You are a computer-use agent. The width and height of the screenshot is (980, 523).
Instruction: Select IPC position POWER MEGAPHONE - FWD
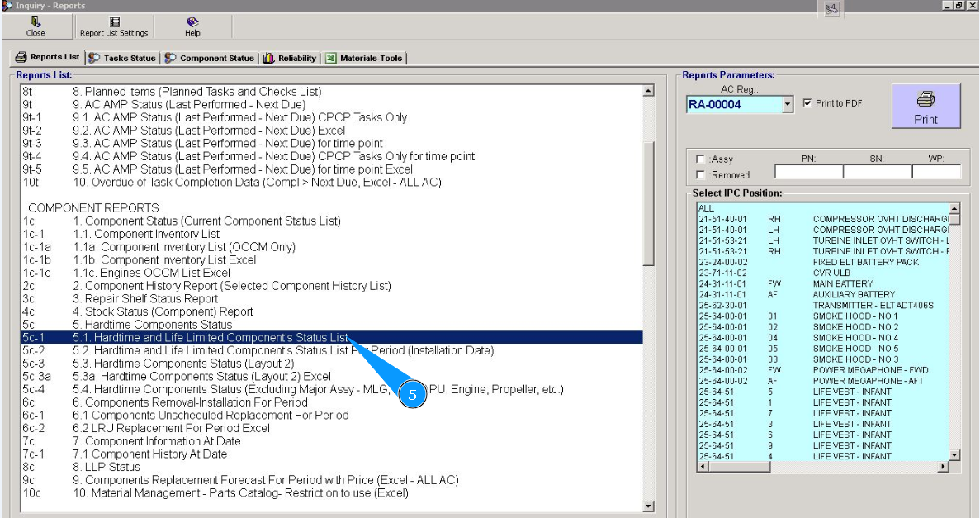coord(824,369)
